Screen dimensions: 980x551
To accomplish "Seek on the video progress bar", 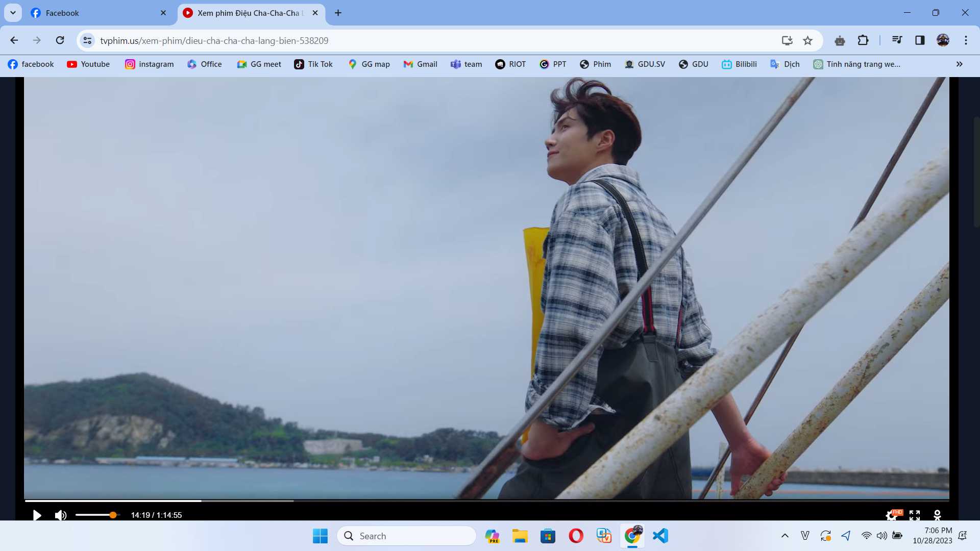I will pyautogui.click(x=486, y=500).
